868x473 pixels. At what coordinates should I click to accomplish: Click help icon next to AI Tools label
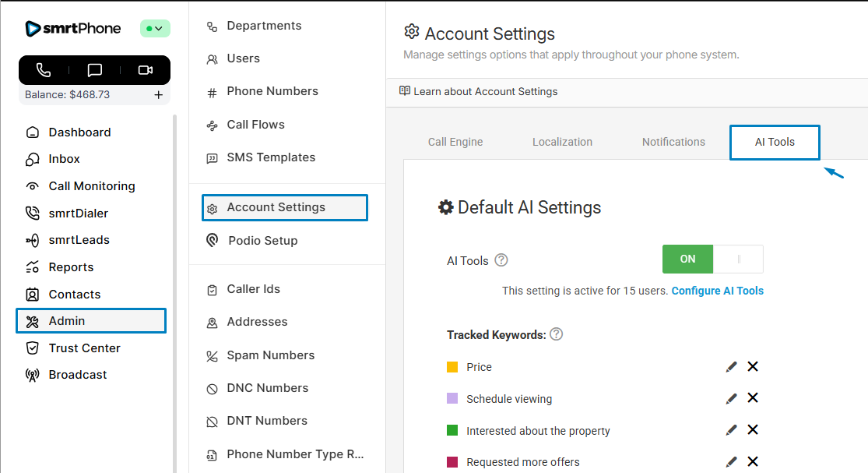coord(501,260)
